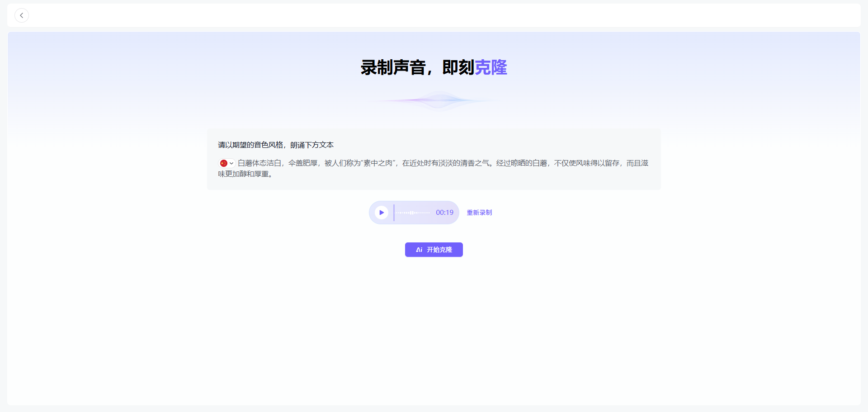Click the sample passage starting with 白蘑体态洁白
This screenshot has height=412, width=868.
259,163
